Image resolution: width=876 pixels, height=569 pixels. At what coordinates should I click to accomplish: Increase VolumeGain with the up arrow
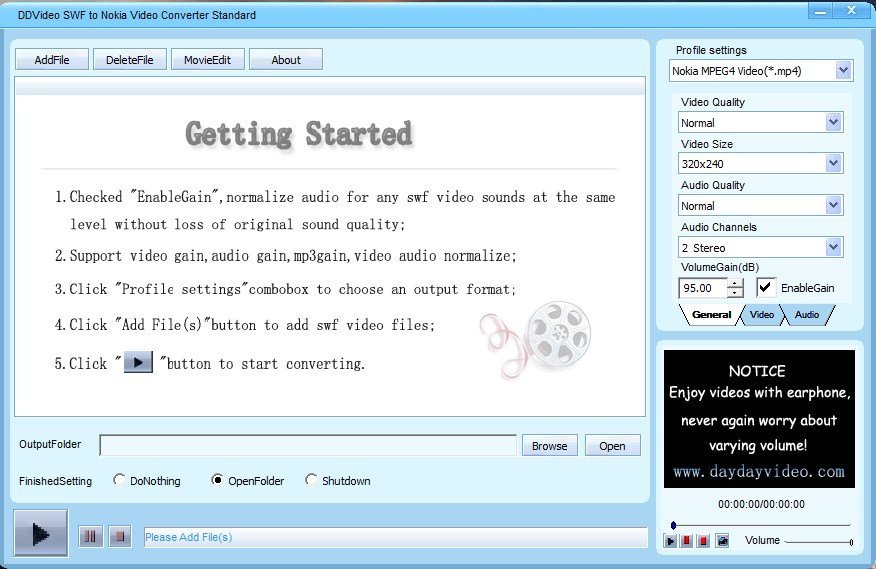(x=735, y=283)
